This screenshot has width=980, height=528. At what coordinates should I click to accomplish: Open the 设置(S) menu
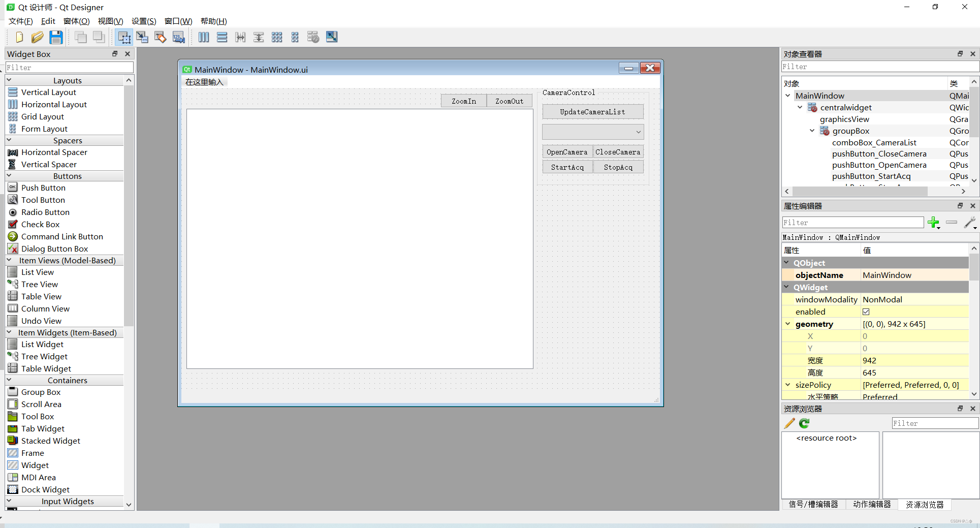click(144, 21)
